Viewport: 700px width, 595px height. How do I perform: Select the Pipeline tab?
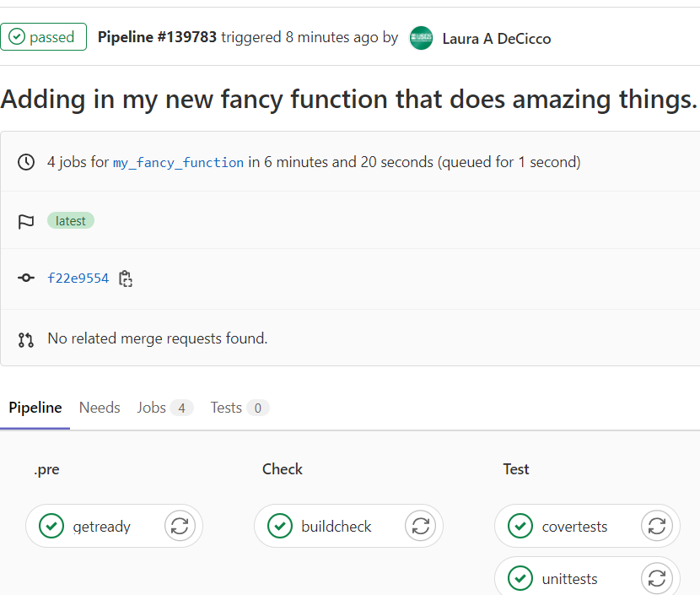click(35, 408)
